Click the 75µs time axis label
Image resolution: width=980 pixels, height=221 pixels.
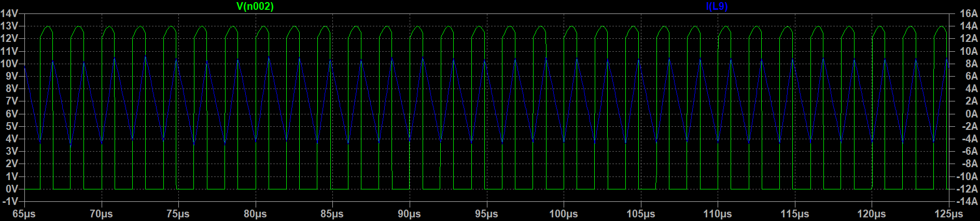click(178, 214)
